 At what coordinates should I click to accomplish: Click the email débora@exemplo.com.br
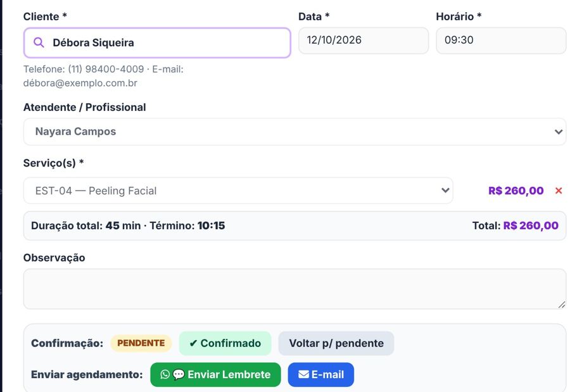coord(80,83)
